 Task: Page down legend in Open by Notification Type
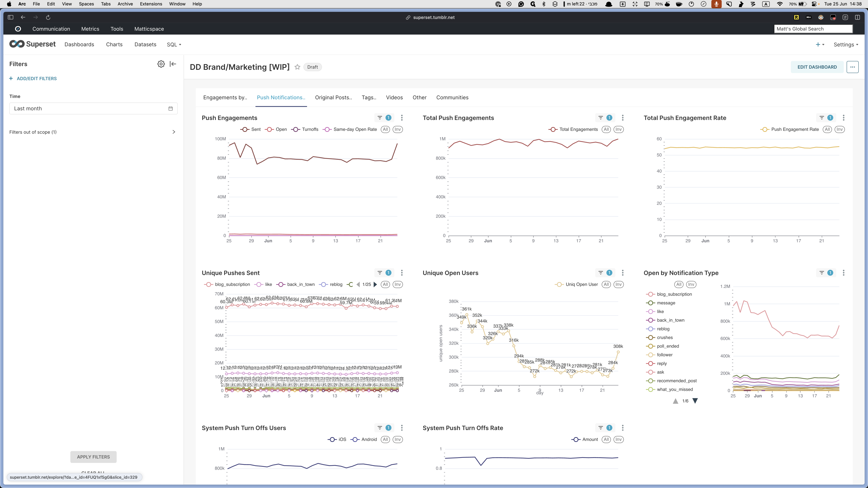click(x=695, y=401)
